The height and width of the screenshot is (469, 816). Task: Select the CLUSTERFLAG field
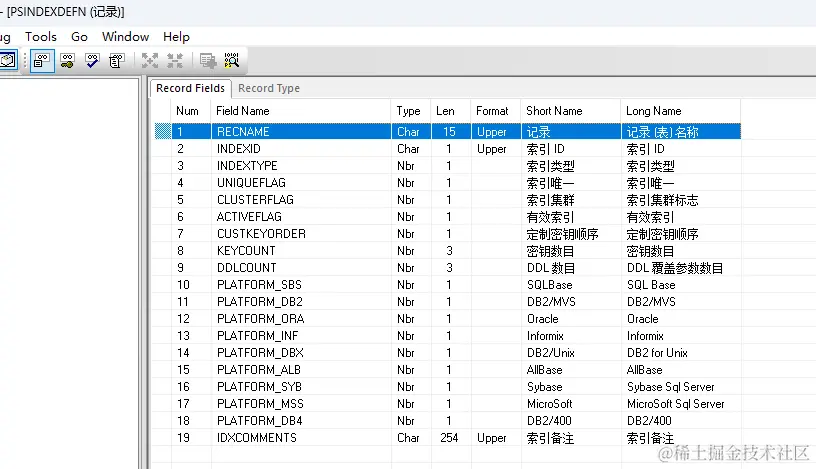255,200
